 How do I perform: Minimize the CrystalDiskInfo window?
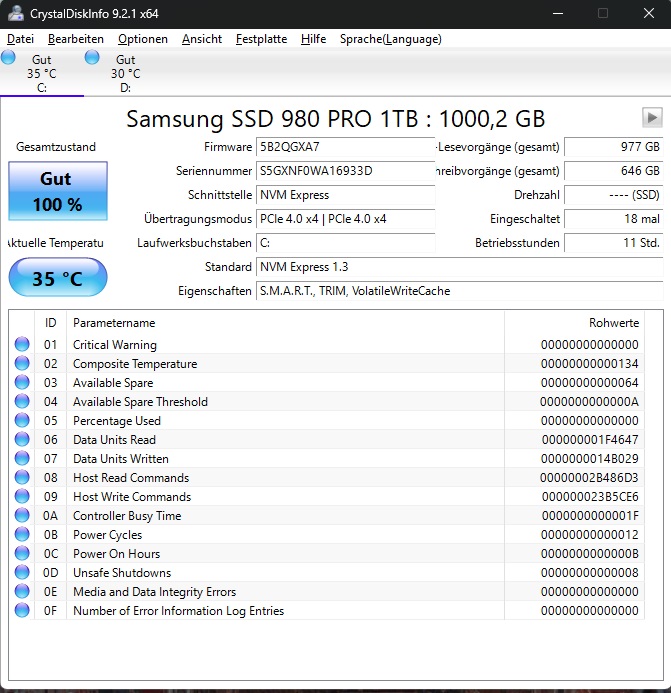click(x=558, y=13)
